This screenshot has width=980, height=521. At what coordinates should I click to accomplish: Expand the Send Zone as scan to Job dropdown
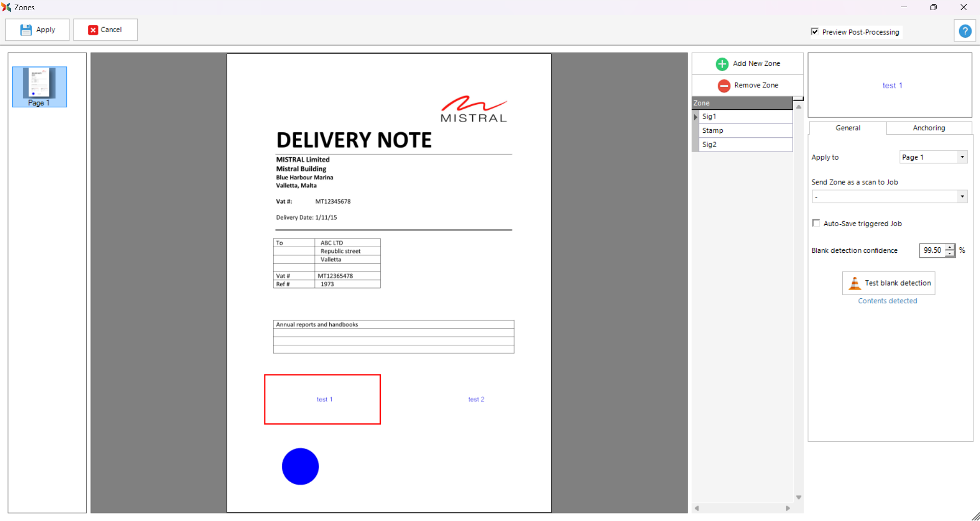[962, 197]
